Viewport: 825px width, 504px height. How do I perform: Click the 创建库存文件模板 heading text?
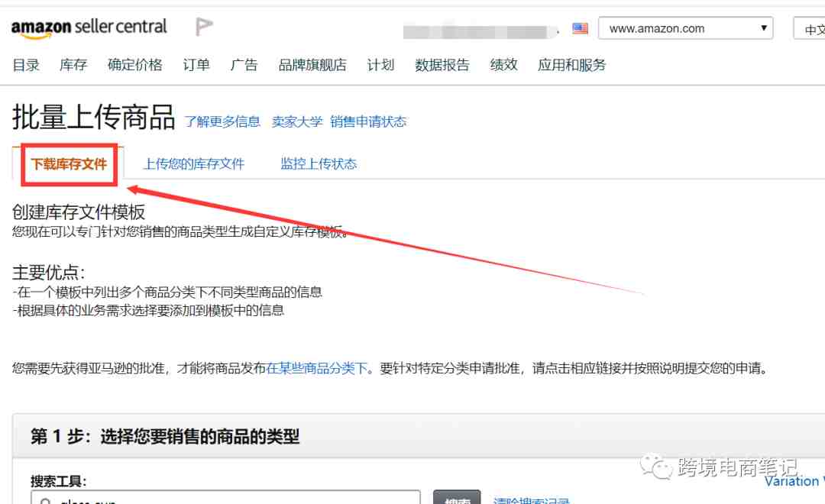coord(79,212)
